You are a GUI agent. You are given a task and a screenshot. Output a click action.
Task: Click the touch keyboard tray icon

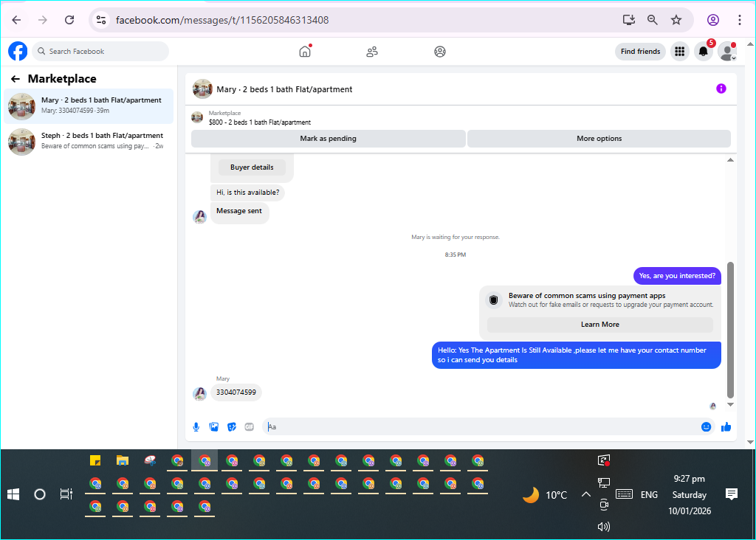point(624,494)
